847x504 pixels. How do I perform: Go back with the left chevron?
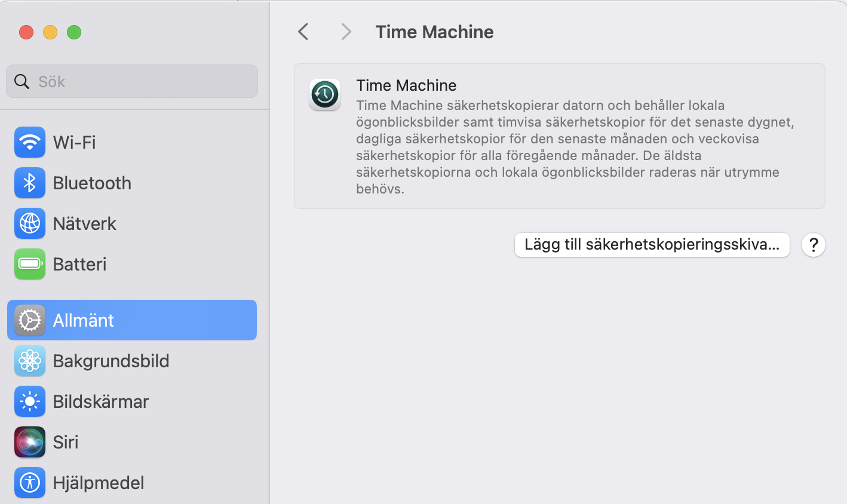coord(303,32)
